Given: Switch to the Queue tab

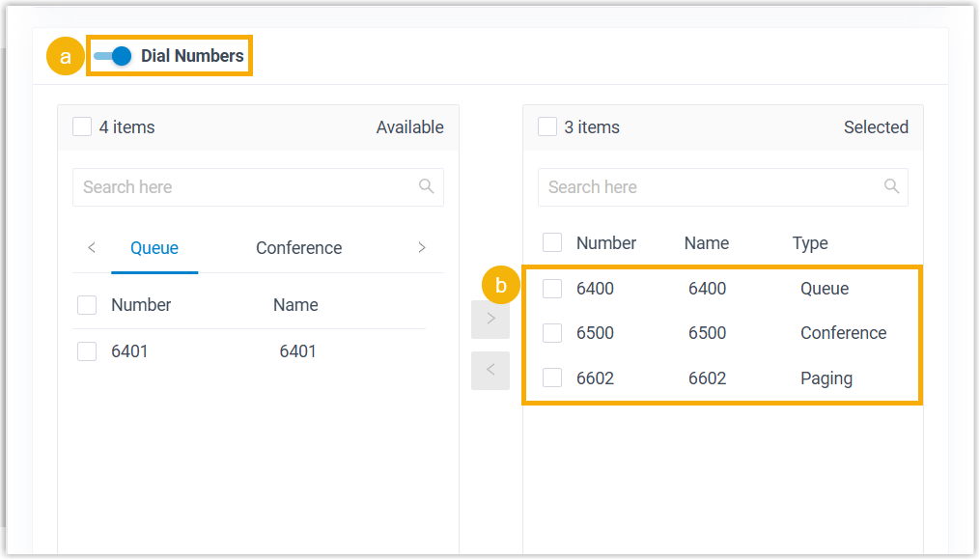Looking at the screenshot, I should pyautogui.click(x=154, y=248).
